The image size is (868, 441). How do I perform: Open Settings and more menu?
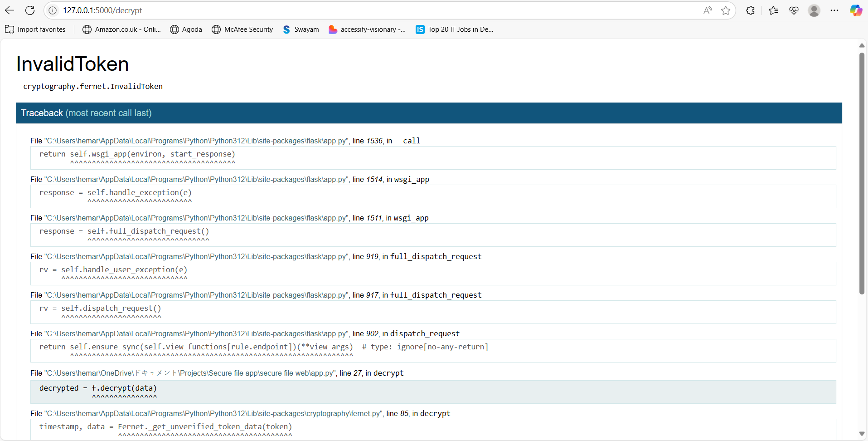click(834, 10)
